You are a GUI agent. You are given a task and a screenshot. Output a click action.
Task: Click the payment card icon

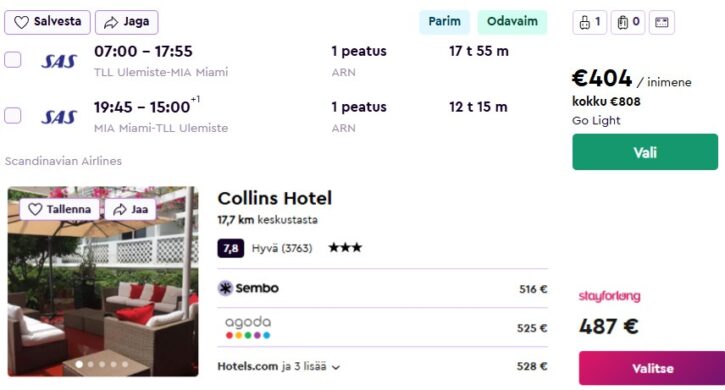point(662,22)
